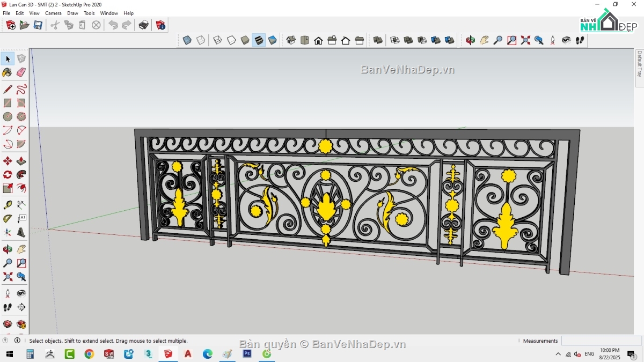The height and width of the screenshot is (362, 644).
Task: Click inside the Measurements input box
Action: pyautogui.click(x=601, y=340)
